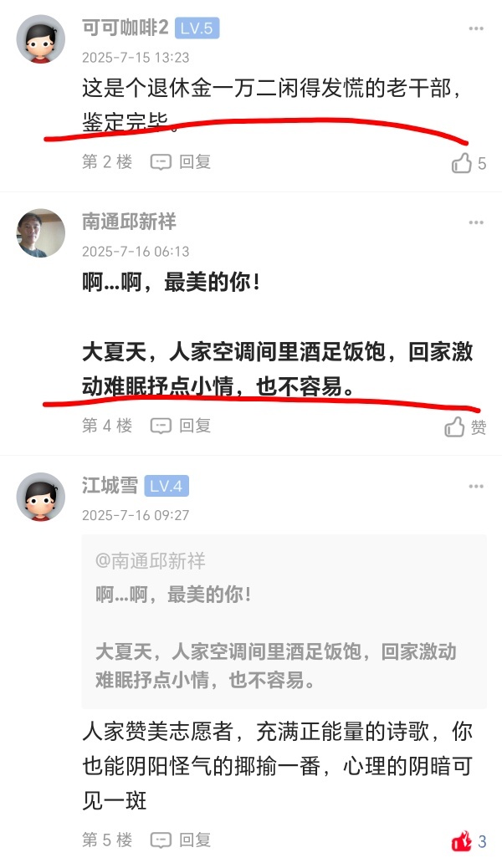Tap reply bubble icon on floor 5
This screenshot has width=502, height=868.
(161, 840)
